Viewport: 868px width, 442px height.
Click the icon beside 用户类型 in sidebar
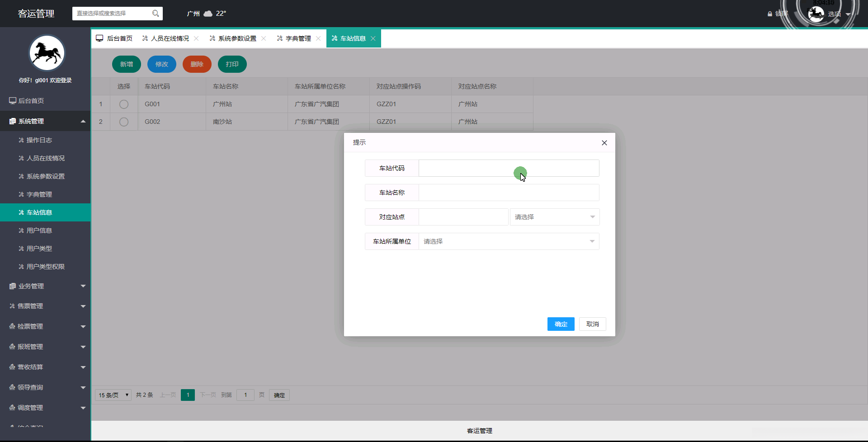[21, 249]
